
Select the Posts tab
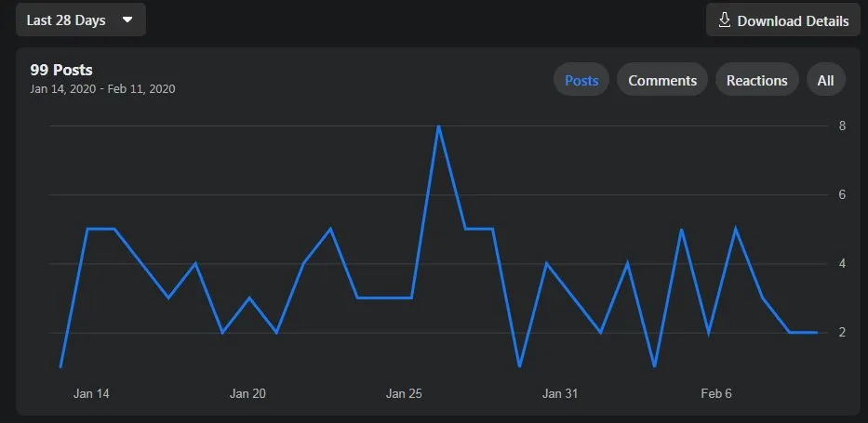[x=581, y=80]
